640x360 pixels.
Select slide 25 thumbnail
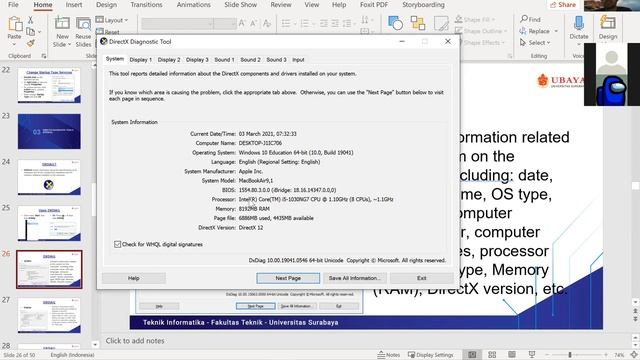click(49, 223)
